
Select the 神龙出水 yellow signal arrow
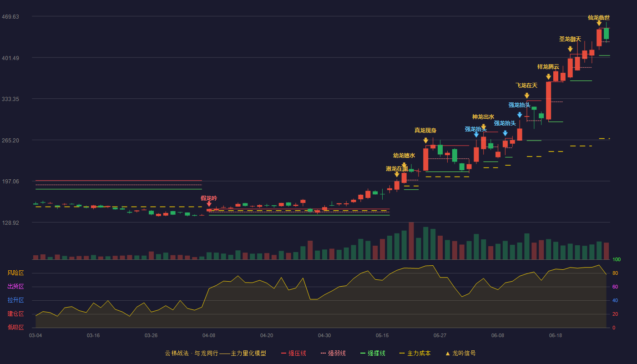(483, 127)
